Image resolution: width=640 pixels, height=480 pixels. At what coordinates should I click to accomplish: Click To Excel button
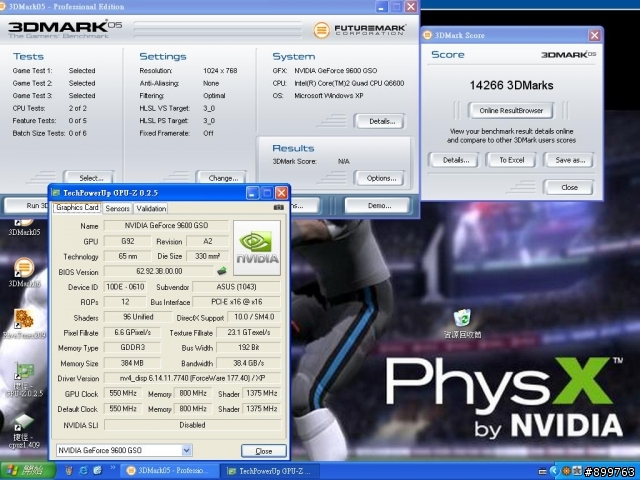511,160
